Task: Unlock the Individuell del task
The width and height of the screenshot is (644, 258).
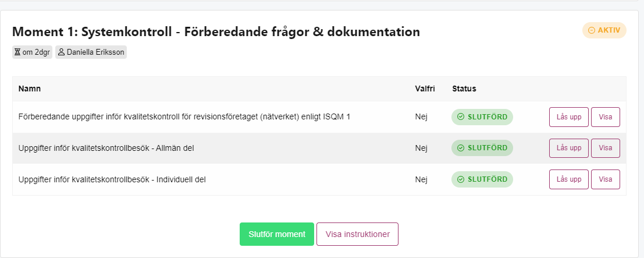Action: (569, 179)
